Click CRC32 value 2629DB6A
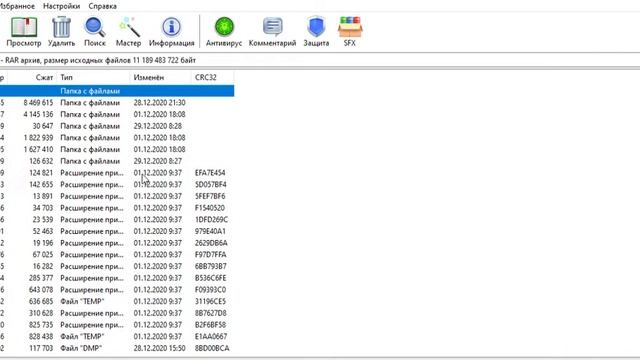640x360 pixels. tap(211, 243)
